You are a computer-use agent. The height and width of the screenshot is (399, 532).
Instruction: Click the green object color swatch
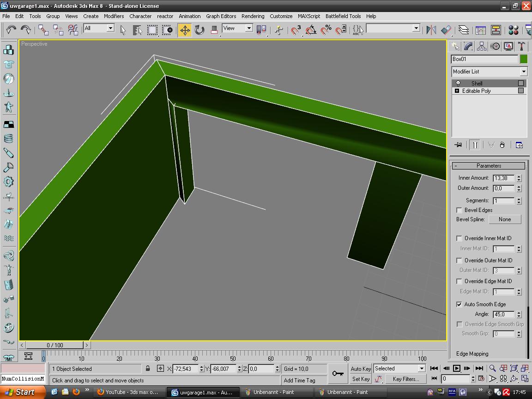pyautogui.click(x=523, y=59)
